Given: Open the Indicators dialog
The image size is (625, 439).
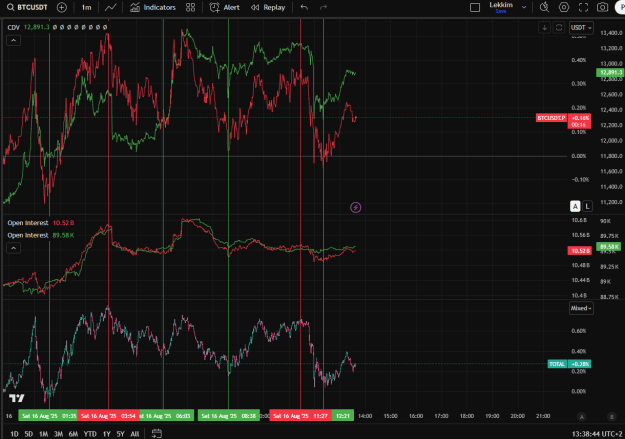Looking at the screenshot, I should [153, 7].
